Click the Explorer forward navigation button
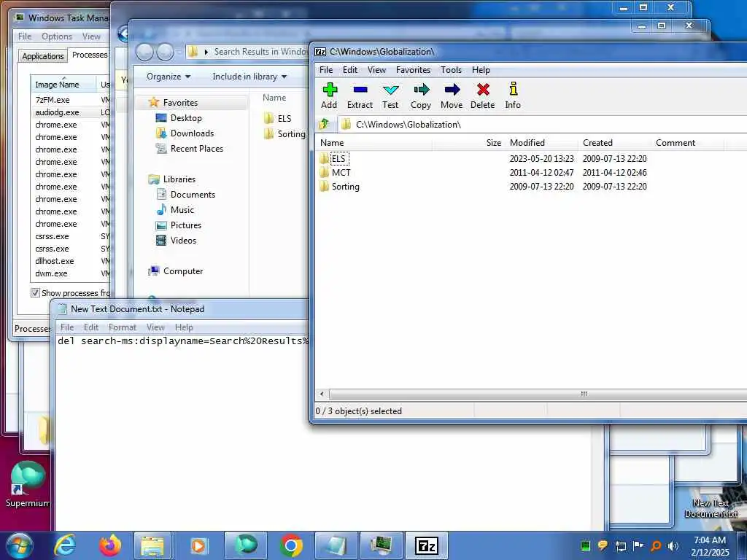The image size is (747, 560). pos(166,52)
